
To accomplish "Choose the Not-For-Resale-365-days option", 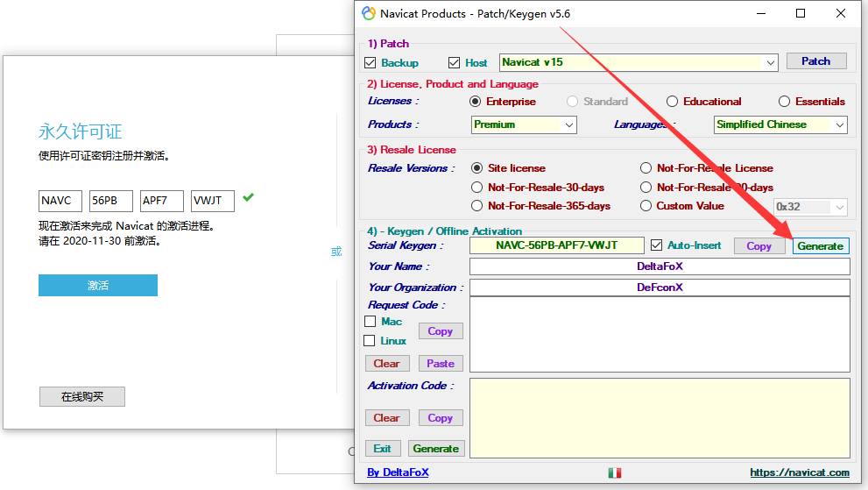I will (476, 206).
